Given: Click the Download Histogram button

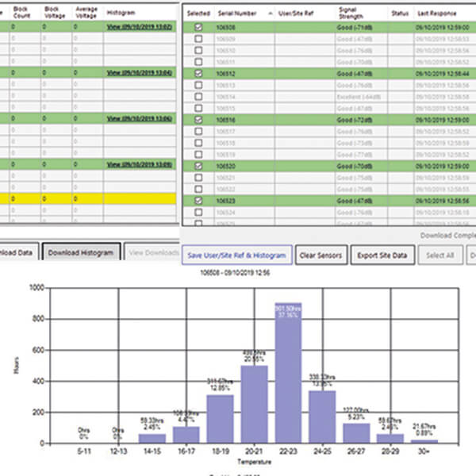Looking at the screenshot, I should pyautogui.click(x=81, y=253).
